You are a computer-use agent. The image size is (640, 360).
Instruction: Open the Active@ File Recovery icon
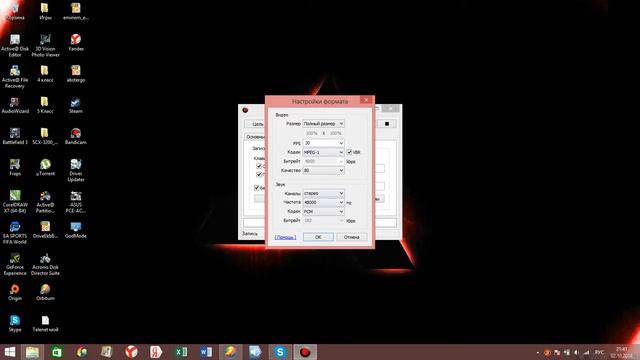15,77
